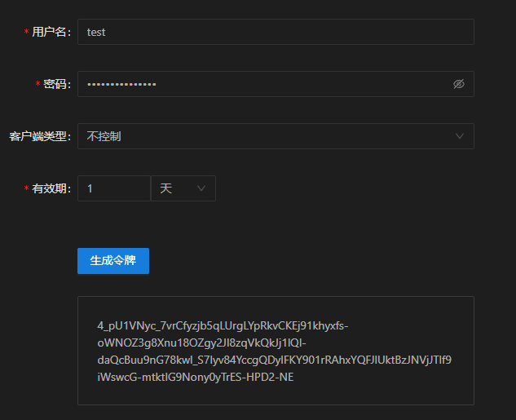This screenshot has height=420, width=516.
Task: Click the 用户名 field containing test
Action: (x=275, y=32)
